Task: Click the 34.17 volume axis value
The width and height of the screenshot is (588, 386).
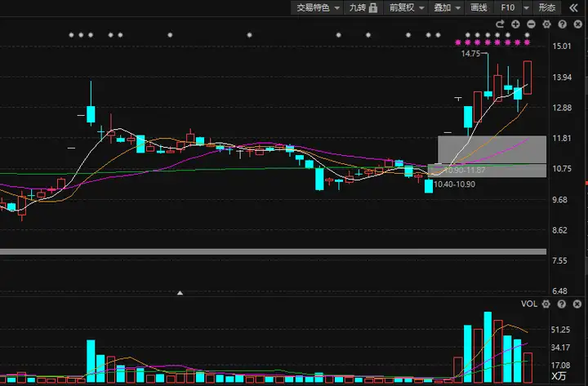Action: click(x=560, y=348)
